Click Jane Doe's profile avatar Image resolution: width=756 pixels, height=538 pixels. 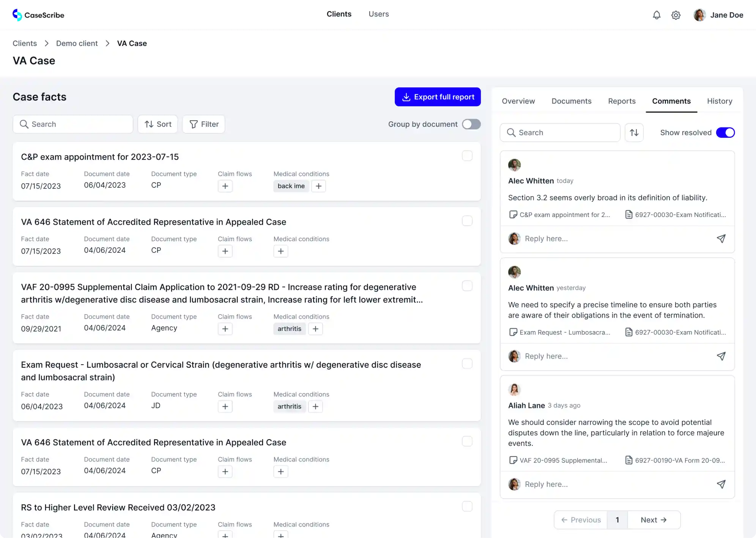pyautogui.click(x=699, y=15)
